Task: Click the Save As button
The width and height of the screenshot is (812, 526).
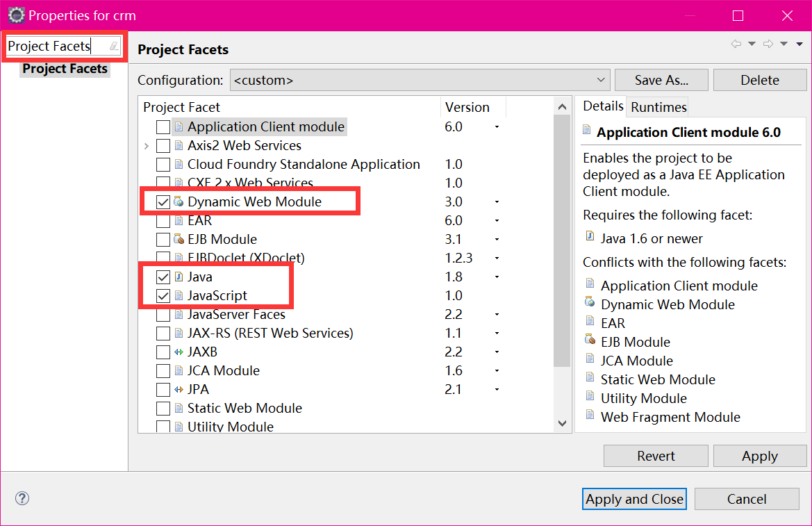Action: point(661,79)
